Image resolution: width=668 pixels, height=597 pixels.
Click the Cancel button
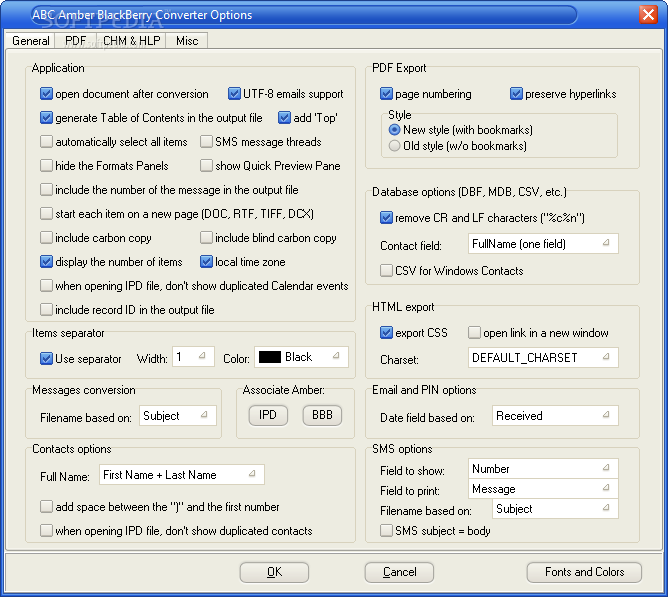pos(399,572)
